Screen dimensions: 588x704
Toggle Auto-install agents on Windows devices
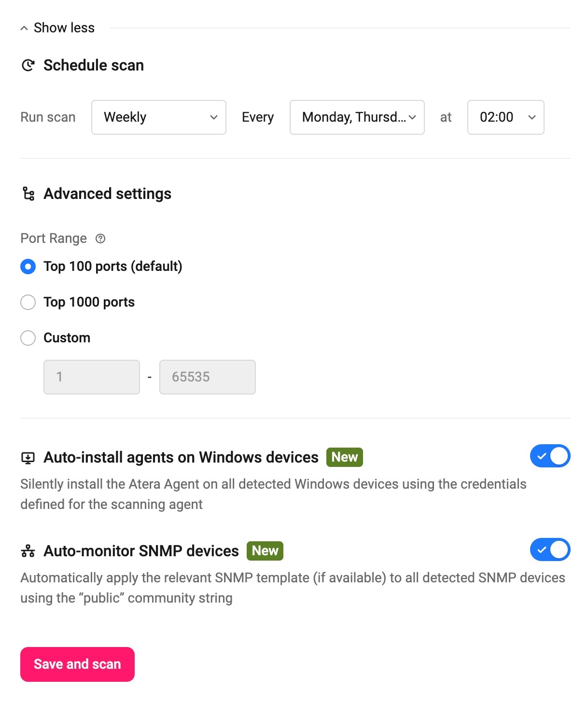[550, 456]
